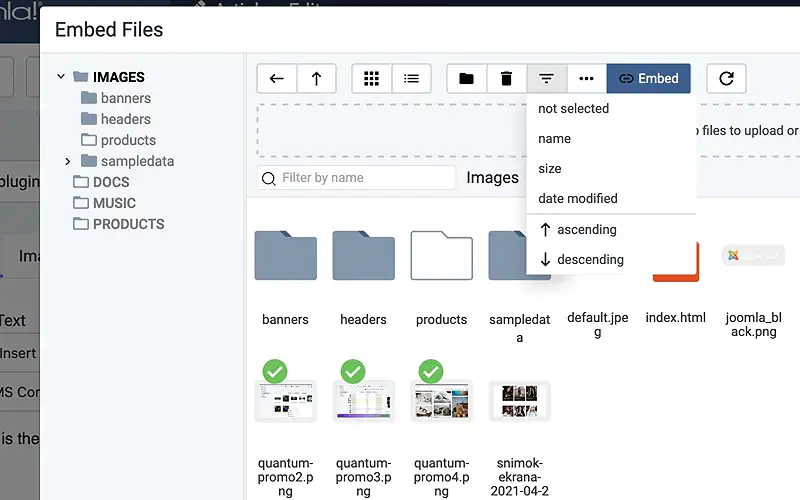Expand the sampledata folder in tree

[x=68, y=161]
